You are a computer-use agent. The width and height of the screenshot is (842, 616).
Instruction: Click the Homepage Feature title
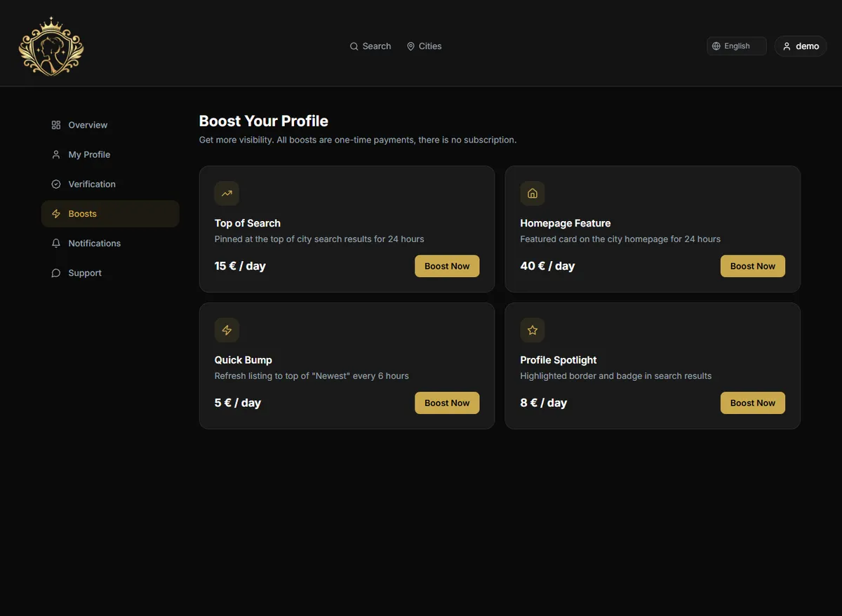coord(566,223)
